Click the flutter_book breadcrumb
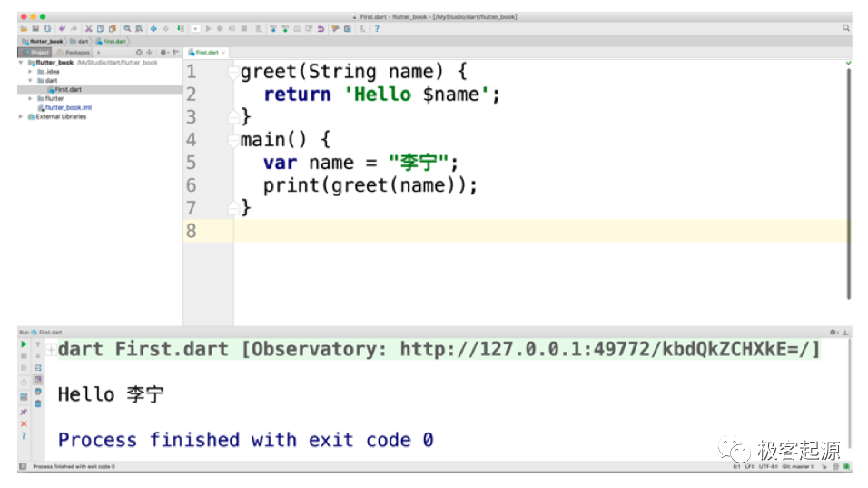 tap(43, 42)
